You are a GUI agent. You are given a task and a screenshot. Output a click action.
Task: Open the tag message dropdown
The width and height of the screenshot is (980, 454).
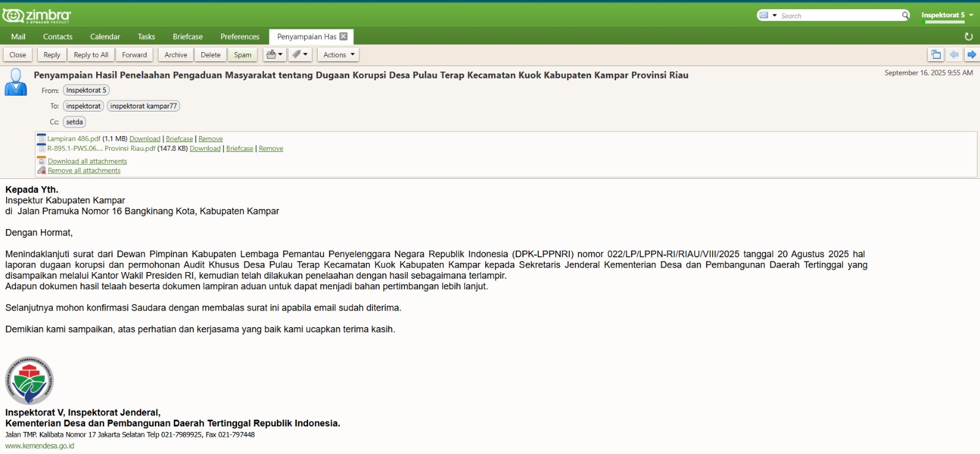coord(300,55)
